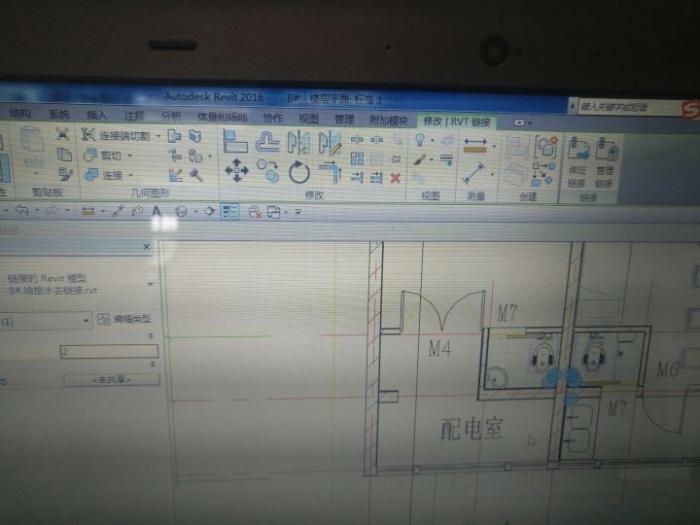This screenshot has height=525, width=700.
Task: Click the keyword search field in title bar
Action: 622,105
